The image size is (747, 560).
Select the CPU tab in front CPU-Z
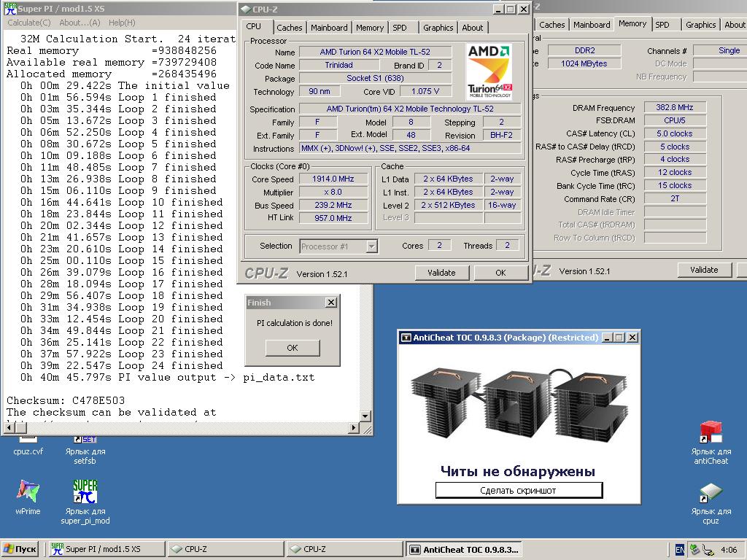coord(254,27)
